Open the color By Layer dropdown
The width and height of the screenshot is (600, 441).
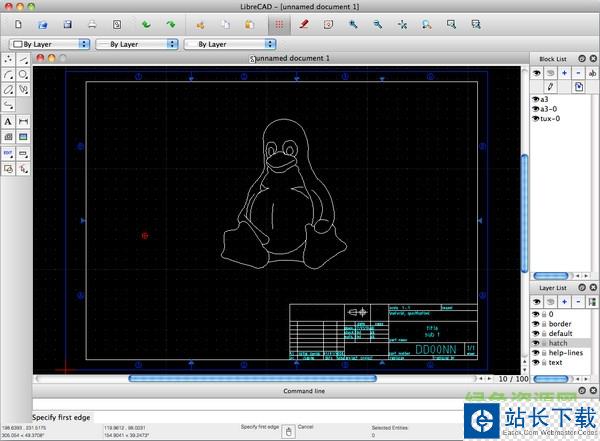tap(48, 44)
